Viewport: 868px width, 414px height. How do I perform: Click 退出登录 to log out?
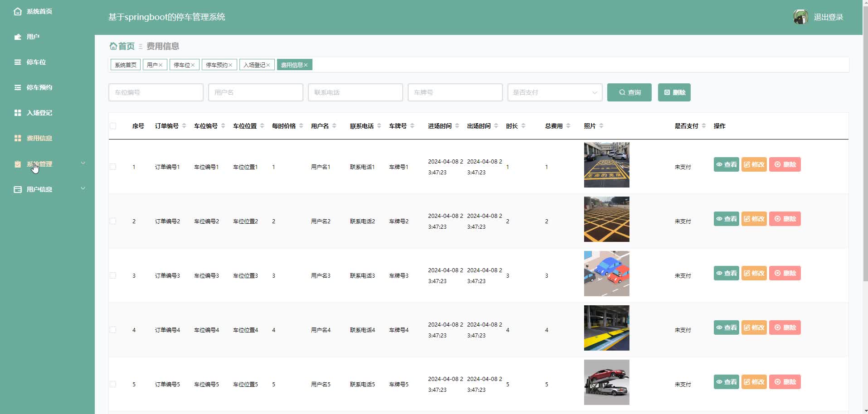(829, 17)
